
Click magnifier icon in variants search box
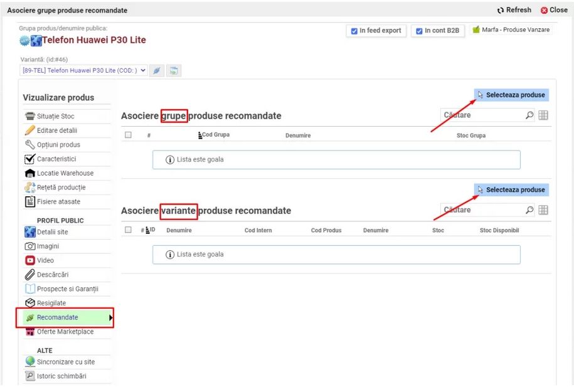pyautogui.click(x=529, y=210)
